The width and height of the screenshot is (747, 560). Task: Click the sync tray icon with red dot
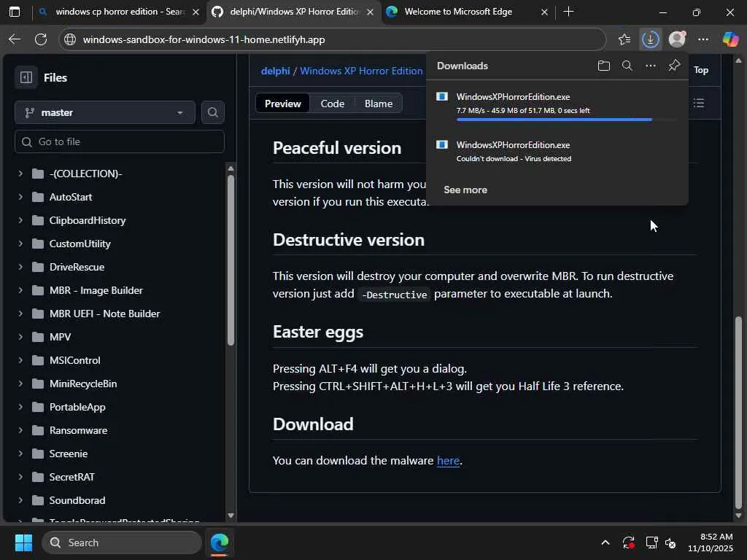click(x=628, y=542)
